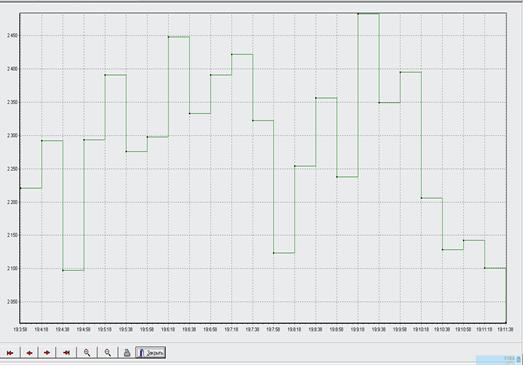Click the magnifier icon next to the double-arrow button
The height and width of the screenshot is (365, 523).
click(x=87, y=353)
